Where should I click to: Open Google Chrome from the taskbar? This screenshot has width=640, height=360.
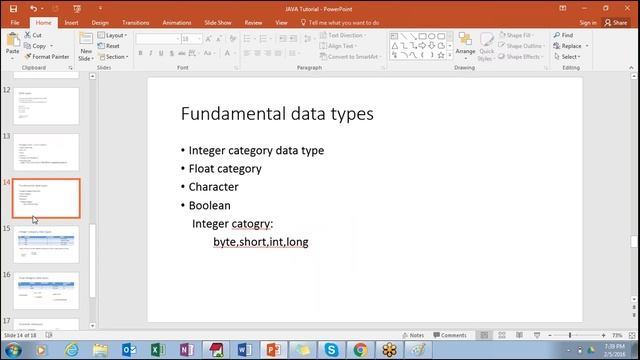(360, 350)
